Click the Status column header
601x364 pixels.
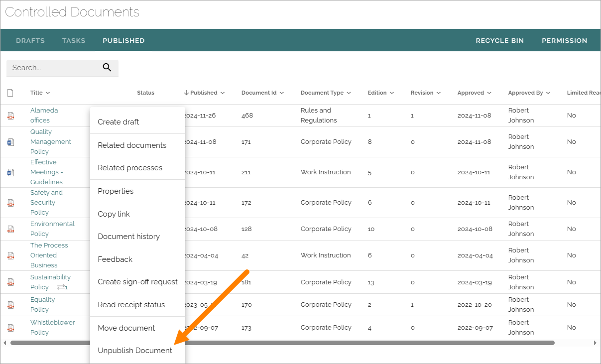[x=146, y=93]
